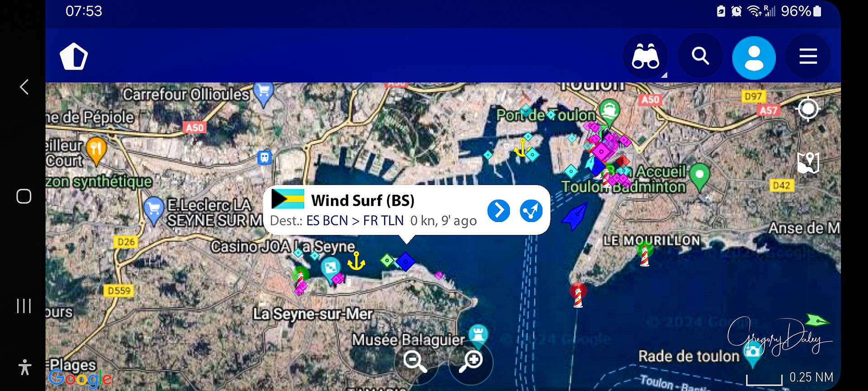Zoom out the map
The height and width of the screenshot is (391, 868).
[415, 362]
